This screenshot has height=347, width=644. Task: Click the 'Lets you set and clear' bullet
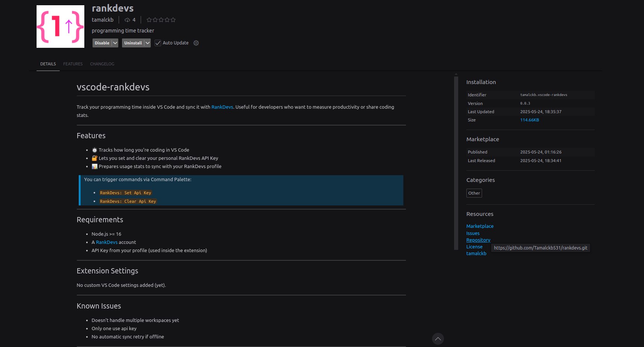[x=155, y=158]
